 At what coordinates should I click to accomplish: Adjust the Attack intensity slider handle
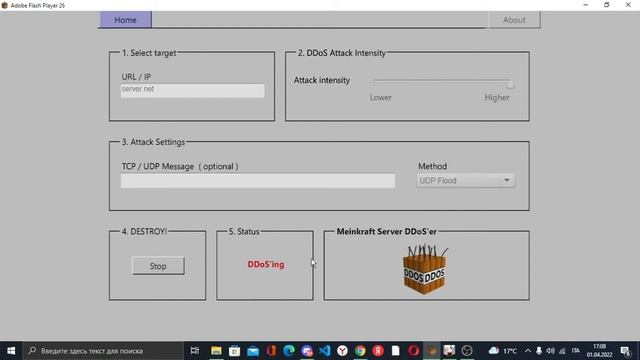coord(510,84)
